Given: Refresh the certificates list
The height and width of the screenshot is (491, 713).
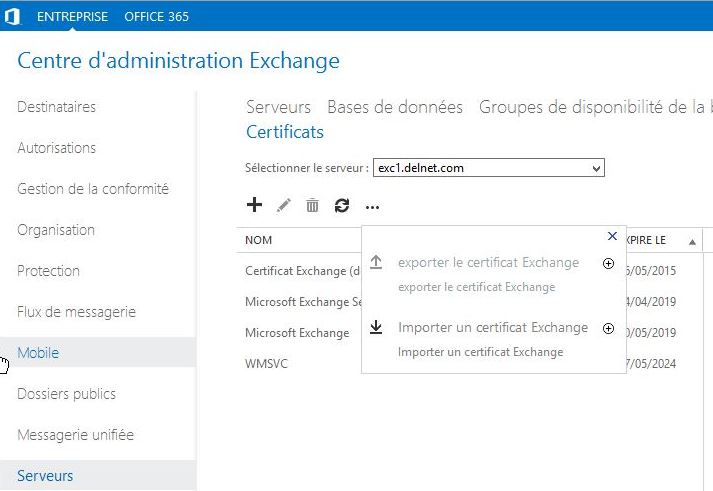Looking at the screenshot, I should pyautogui.click(x=342, y=205).
